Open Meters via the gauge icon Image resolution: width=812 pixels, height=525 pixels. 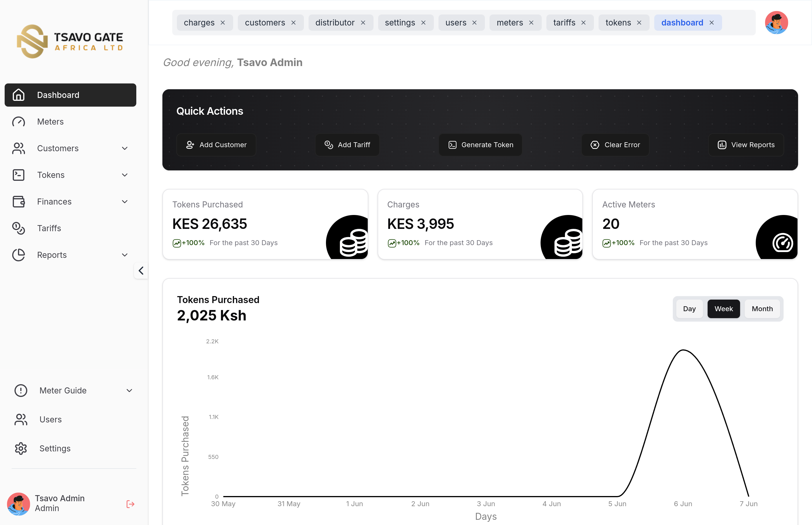(19, 122)
